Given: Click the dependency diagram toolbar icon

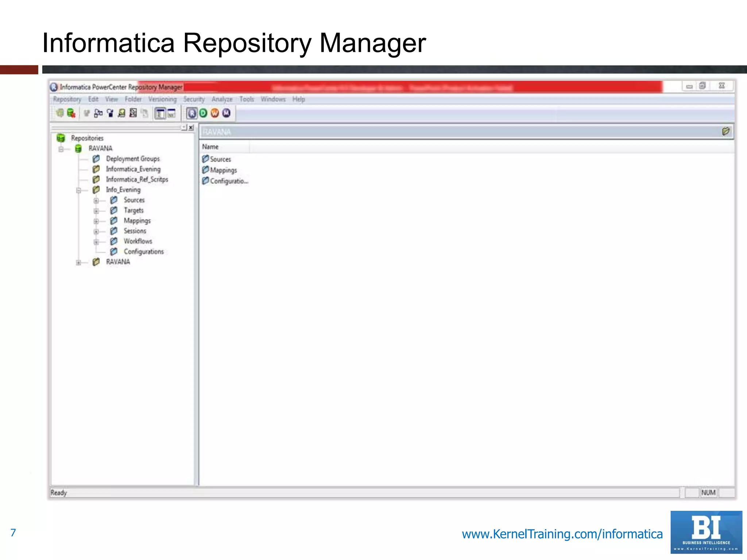Looking at the screenshot, I should [98, 113].
